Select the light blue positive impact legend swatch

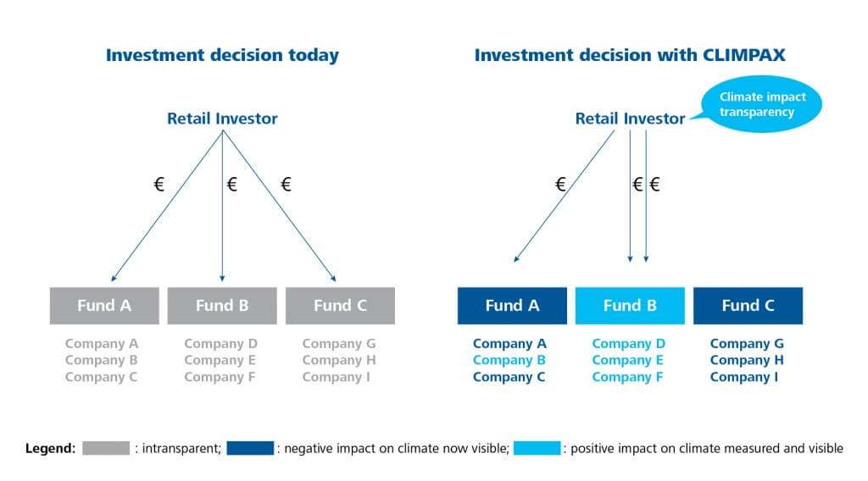[x=537, y=448]
